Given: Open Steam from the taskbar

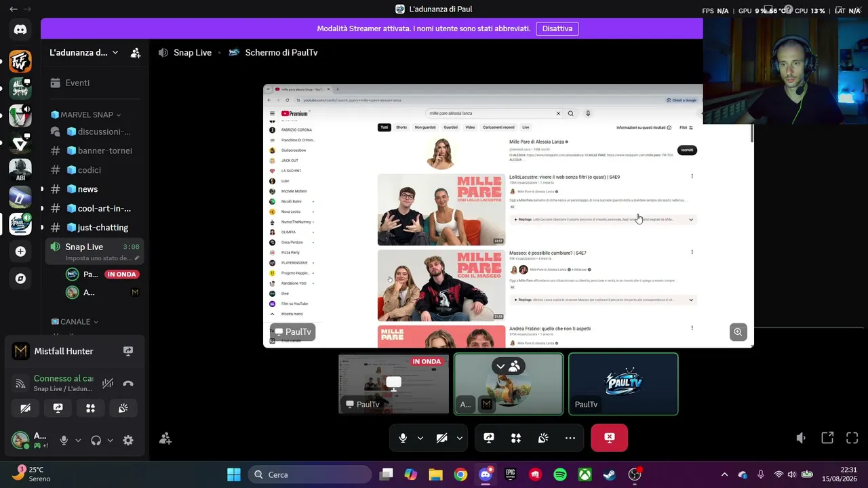Looking at the screenshot, I should click(x=610, y=474).
